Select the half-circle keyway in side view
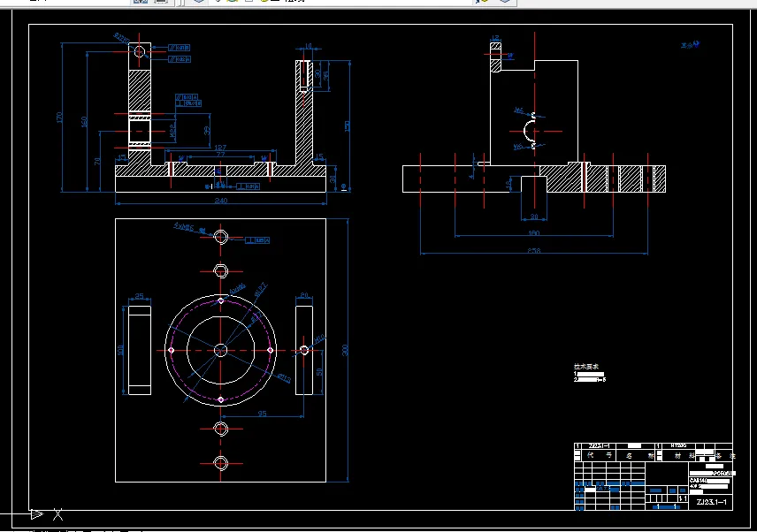 coord(530,131)
